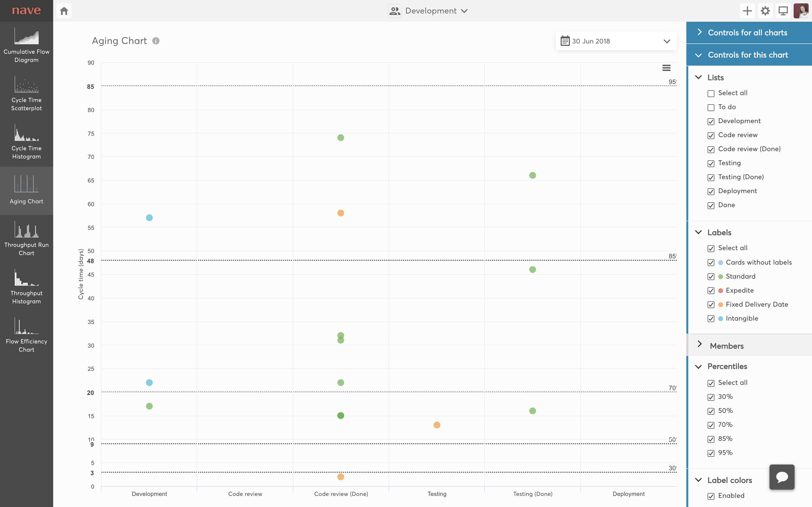Open the chart hamburger export menu
This screenshot has width=812, height=507.
coord(666,68)
